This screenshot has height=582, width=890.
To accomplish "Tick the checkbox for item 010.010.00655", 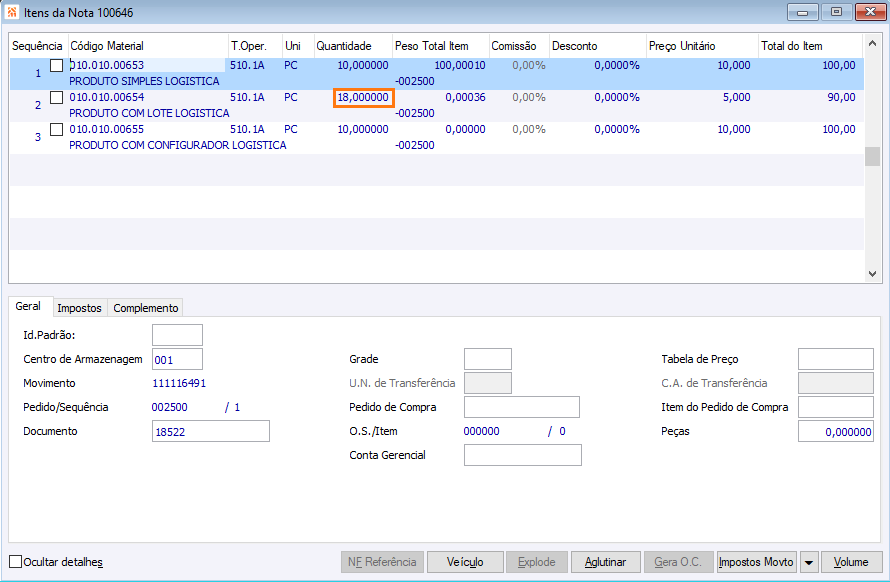I will 56,129.
